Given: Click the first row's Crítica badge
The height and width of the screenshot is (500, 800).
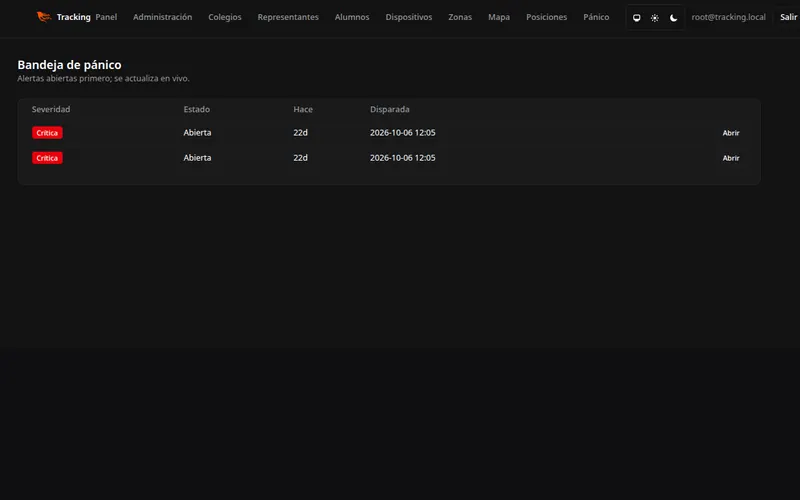Looking at the screenshot, I should point(47,133).
